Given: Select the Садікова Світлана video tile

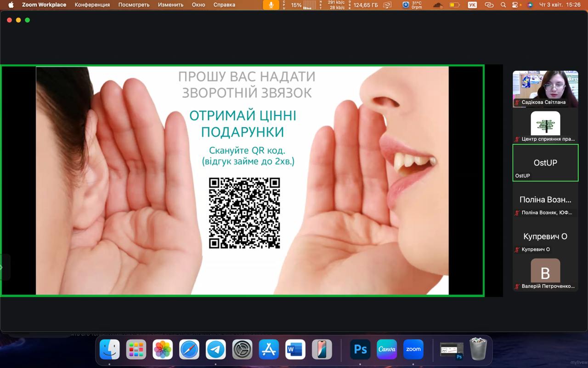Looking at the screenshot, I should [545, 89].
